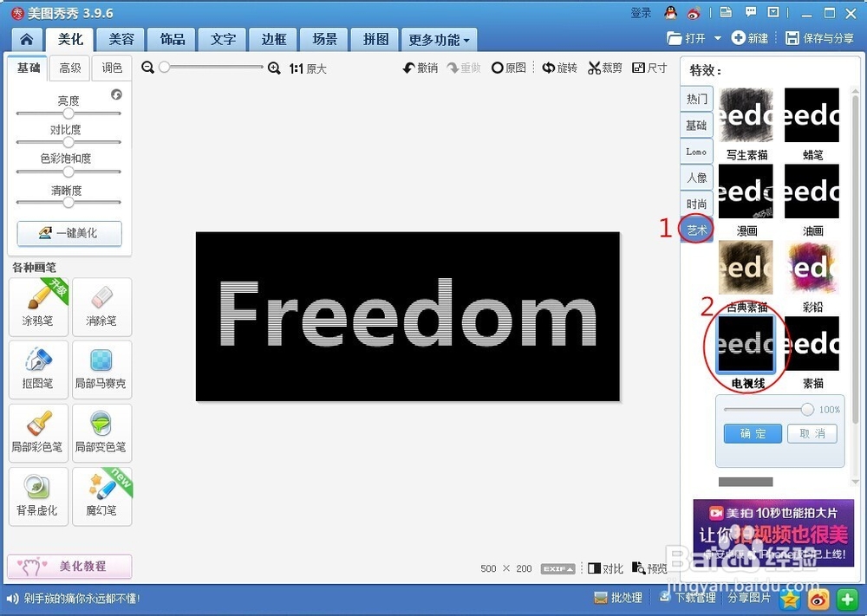This screenshot has height=616, width=867.
Task: Select the 背景虚化 tool
Action: (x=38, y=496)
